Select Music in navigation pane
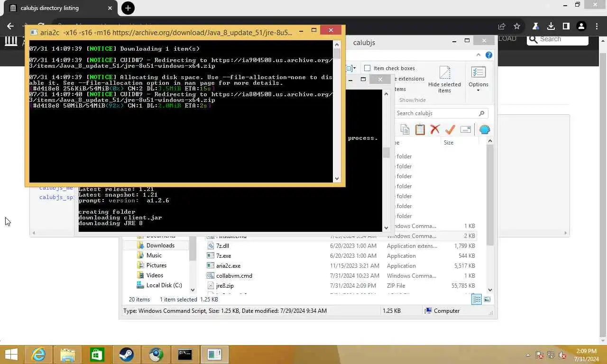The image size is (607, 364). [154, 255]
